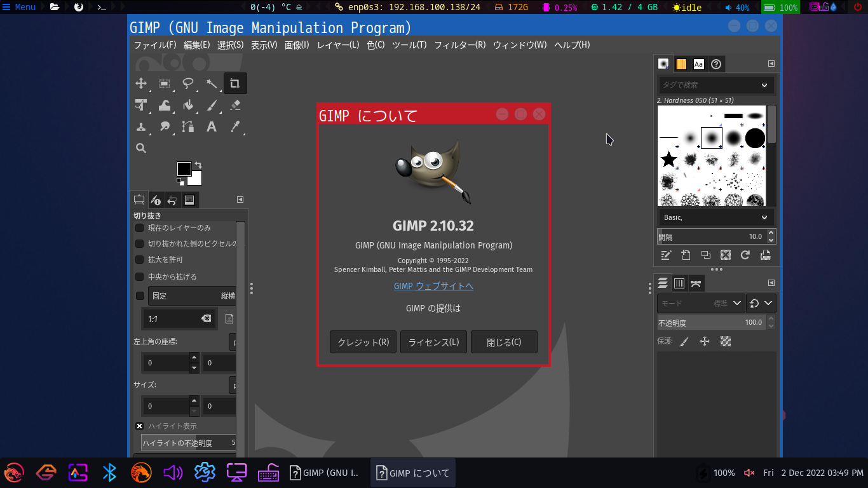Toggle the lock pixels paintbrush icon
The image size is (868, 488).
click(x=684, y=342)
